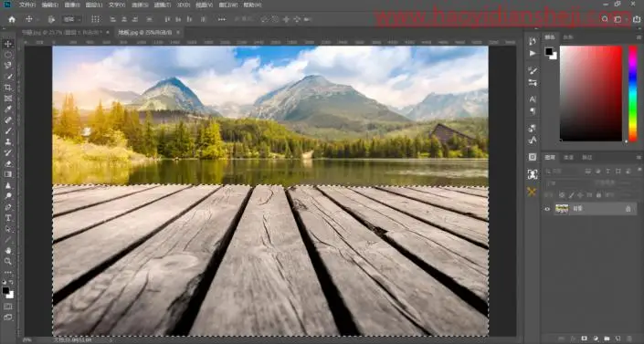Open the Color panel flyout menu
This screenshot has width=644, height=344.
639,37
